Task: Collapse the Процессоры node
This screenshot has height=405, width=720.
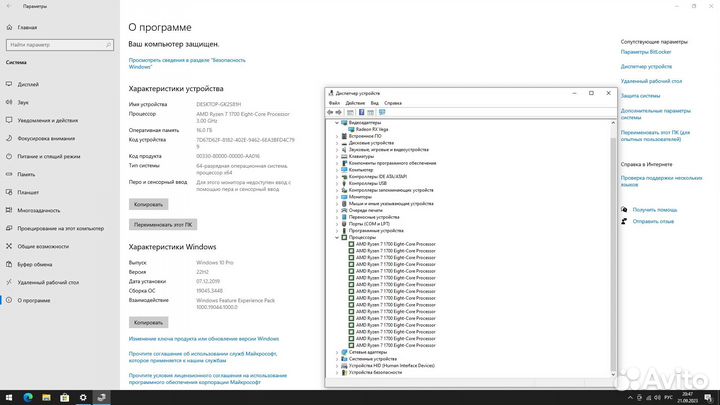Action: pyautogui.click(x=337, y=237)
